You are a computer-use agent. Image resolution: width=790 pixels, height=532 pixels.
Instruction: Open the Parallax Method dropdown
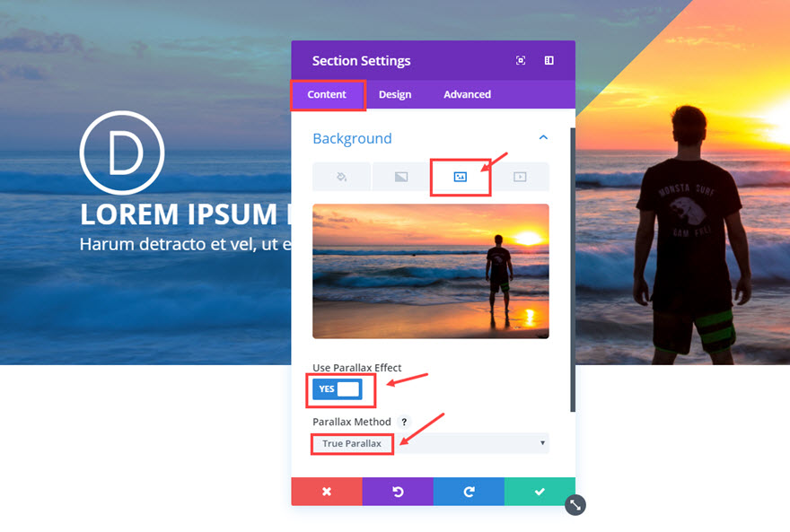pos(430,443)
